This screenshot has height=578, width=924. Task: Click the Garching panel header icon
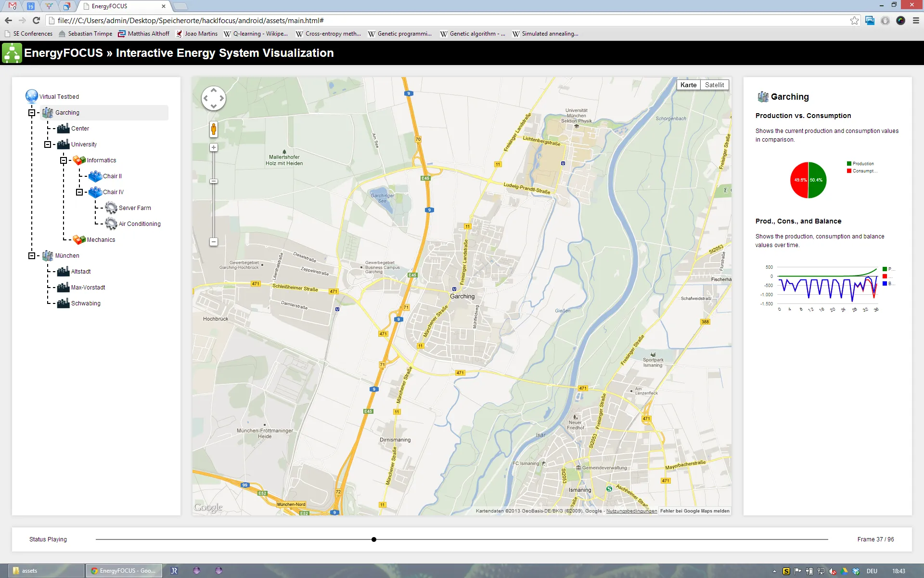click(763, 97)
